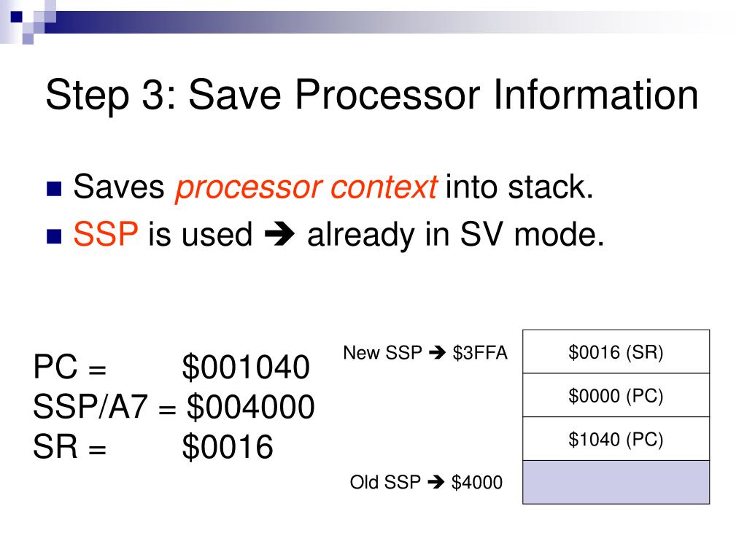
Task: Click the second blue square bullet
Action: coord(54,236)
